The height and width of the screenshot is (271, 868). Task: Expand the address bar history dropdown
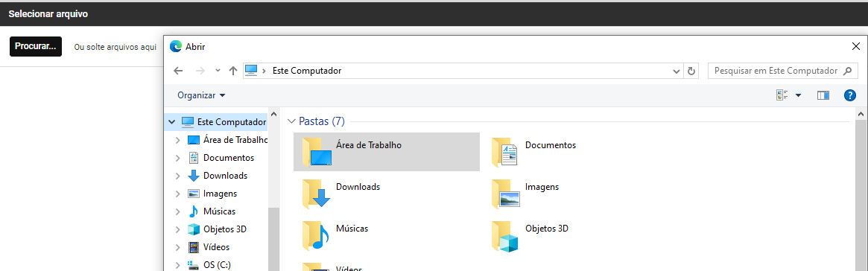pyautogui.click(x=677, y=71)
